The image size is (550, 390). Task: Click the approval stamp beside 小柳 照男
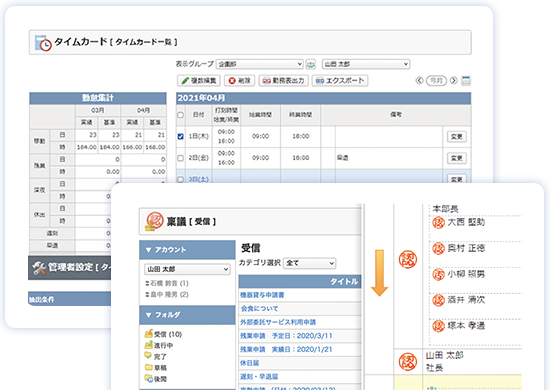[x=438, y=274]
